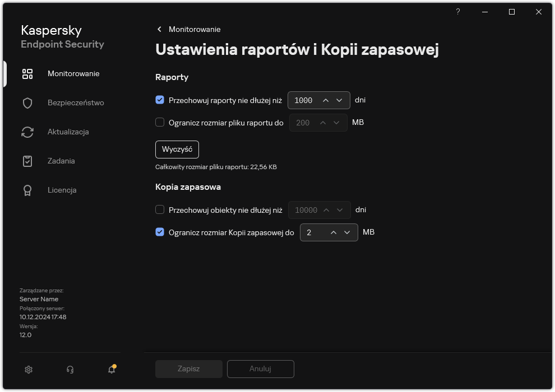This screenshot has width=555, height=392.
Task: Decrement the backup size limit value
Action: point(347,232)
